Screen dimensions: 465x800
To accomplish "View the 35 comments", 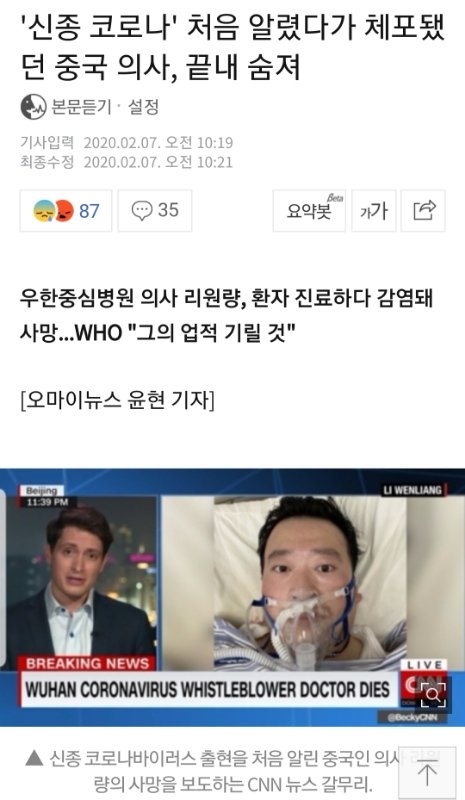I will click(x=168, y=210).
